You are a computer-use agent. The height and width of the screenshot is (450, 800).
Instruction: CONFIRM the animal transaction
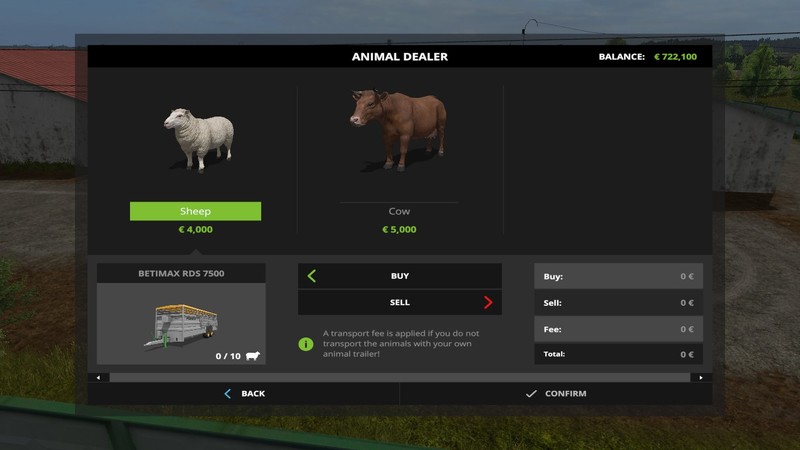click(556, 393)
